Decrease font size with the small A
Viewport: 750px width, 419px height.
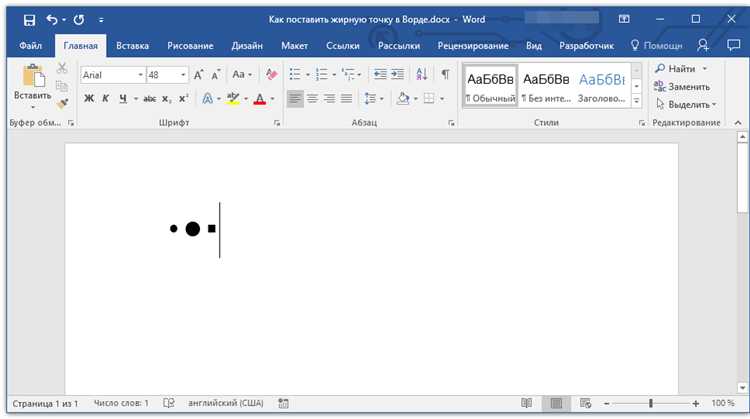click(x=216, y=75)
